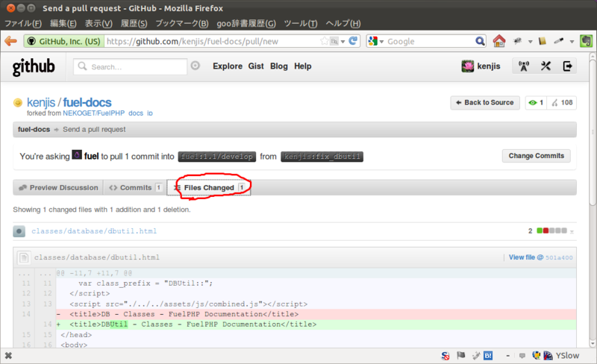
Task: Click the Hatena B! status bar icon
Action: (x=488, y=356)
